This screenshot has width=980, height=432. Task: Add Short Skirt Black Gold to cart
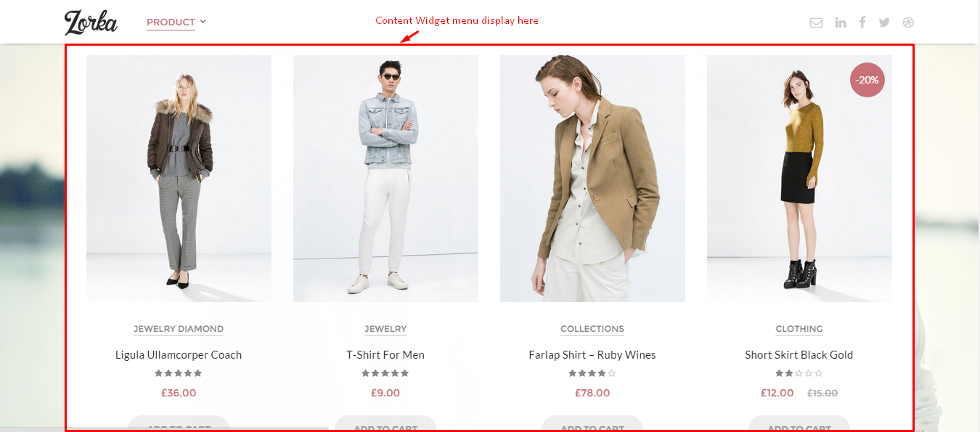[799, 423]
